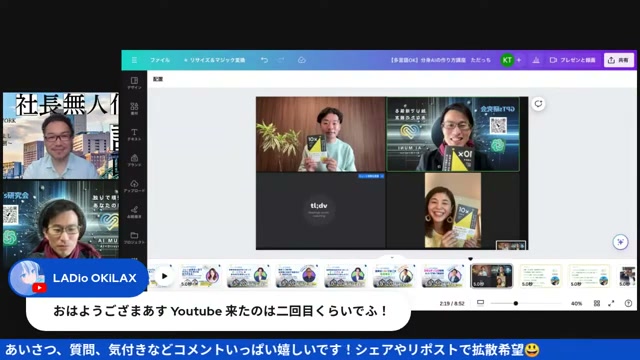Check cloud save status icon
Screen dimensions: 640x360
[x=302, y=60]
